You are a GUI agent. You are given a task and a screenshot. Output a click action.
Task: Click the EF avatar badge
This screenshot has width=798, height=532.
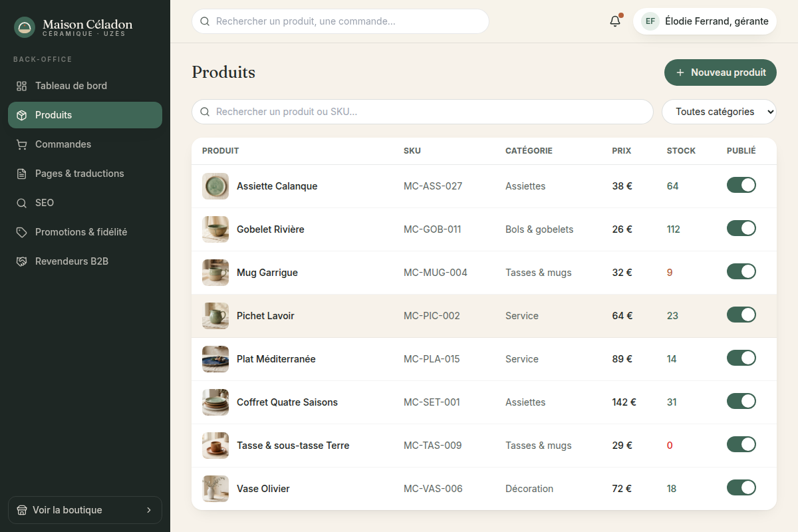point(650,21)
